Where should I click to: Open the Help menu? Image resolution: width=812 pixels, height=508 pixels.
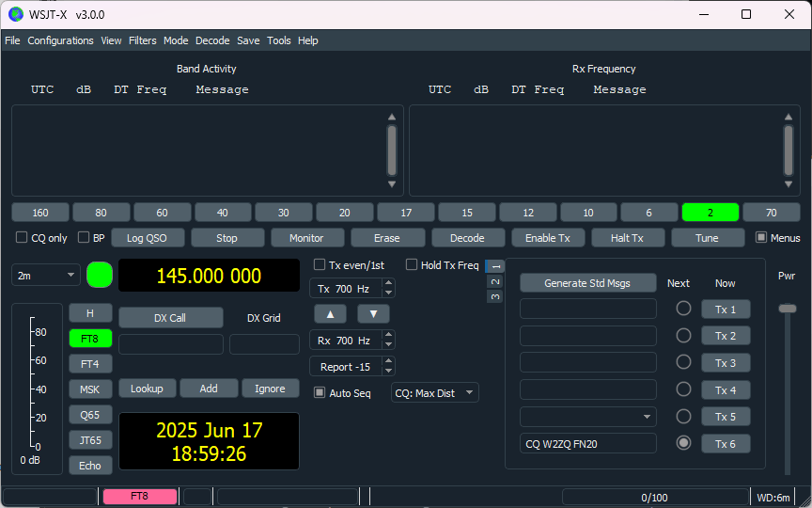pos(308,40)
